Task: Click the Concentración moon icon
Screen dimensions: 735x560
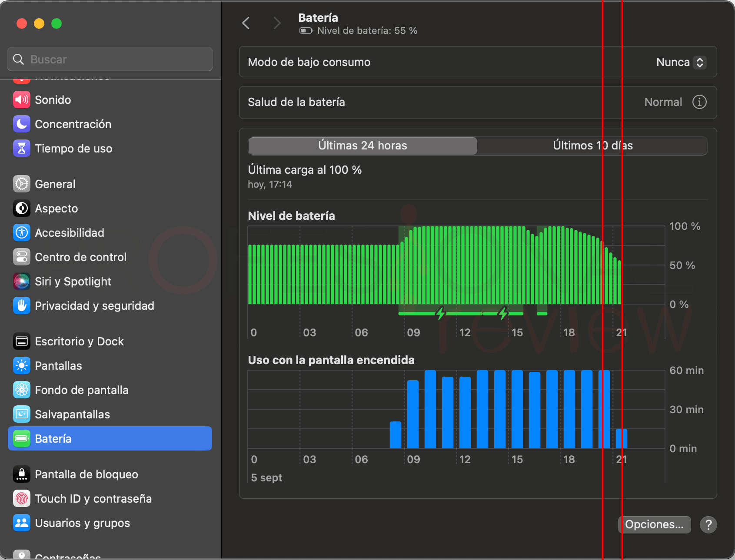Action: [x=22, y=124]
